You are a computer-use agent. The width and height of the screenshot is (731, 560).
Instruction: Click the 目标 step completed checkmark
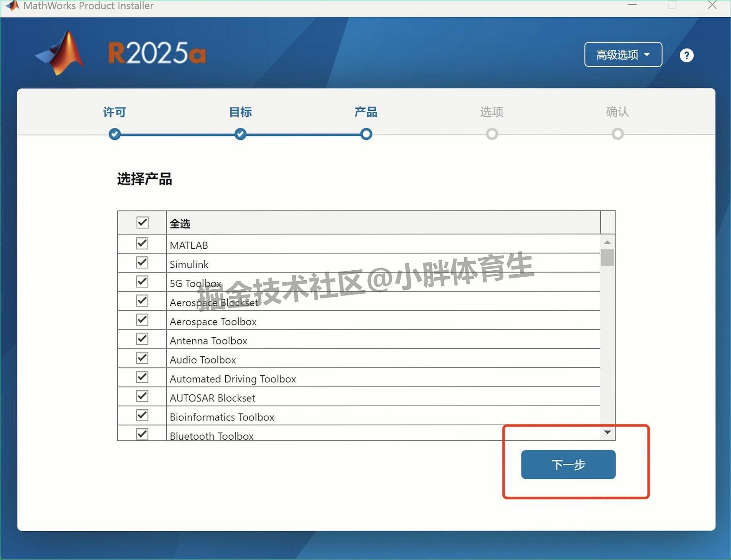click(240, 134)
